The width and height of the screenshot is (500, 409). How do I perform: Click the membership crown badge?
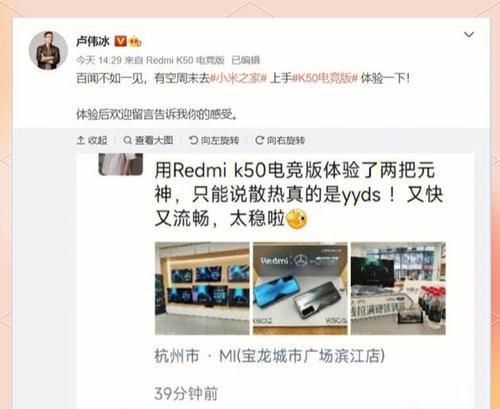tap(136, 41)
